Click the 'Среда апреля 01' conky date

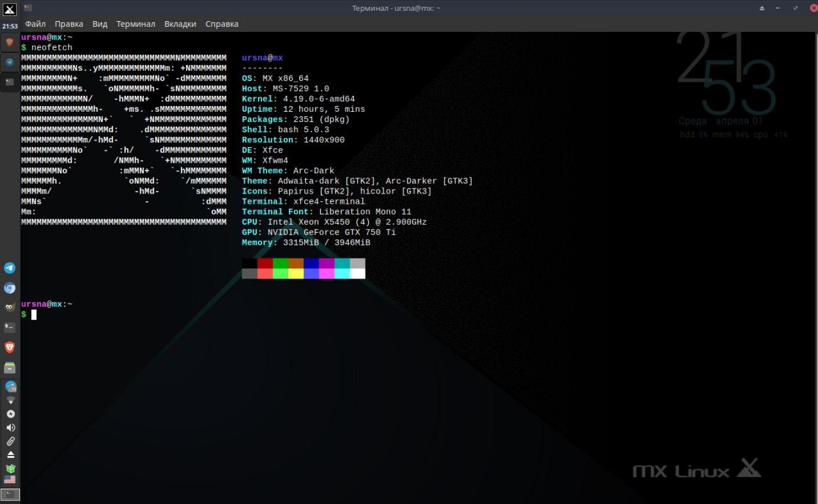[x=721, y=121]
